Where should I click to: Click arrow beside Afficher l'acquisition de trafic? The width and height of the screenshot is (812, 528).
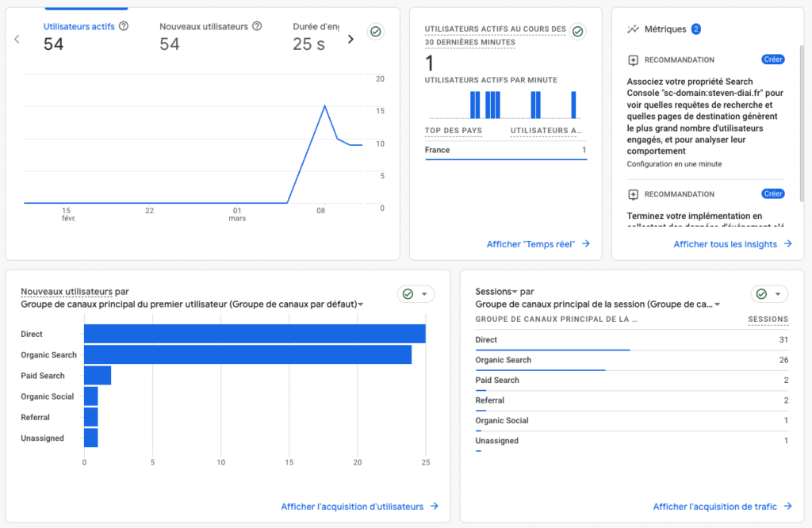coord(787,507)
